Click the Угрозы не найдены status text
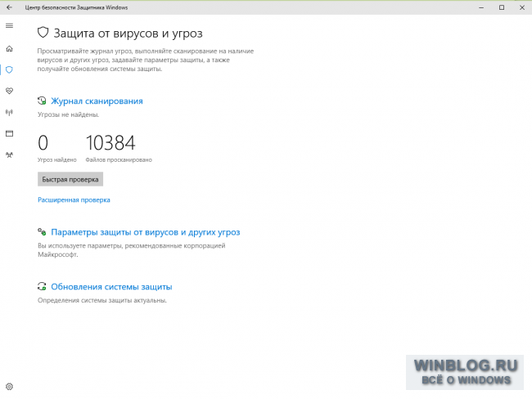Screen dimensions: 532x399 [69, 114]
